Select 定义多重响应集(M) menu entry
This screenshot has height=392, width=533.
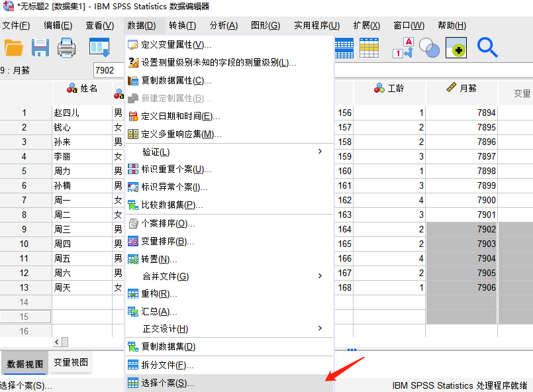229,134
